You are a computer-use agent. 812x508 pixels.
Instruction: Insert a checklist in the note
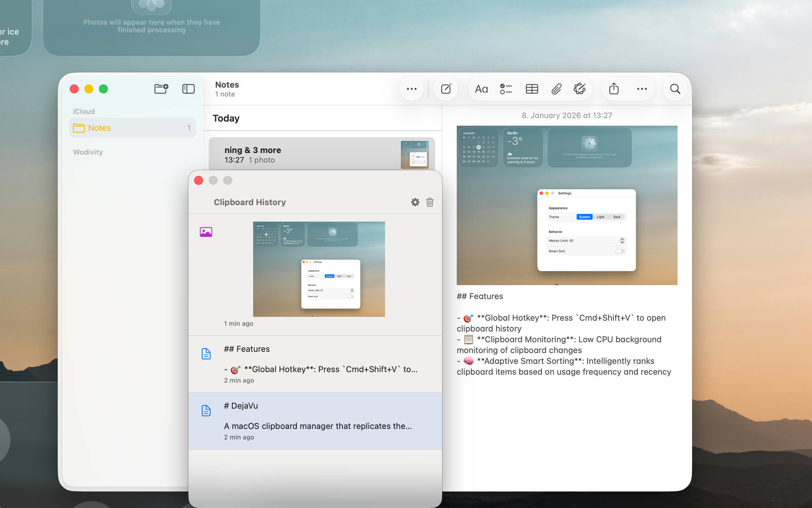coord(506,89)
